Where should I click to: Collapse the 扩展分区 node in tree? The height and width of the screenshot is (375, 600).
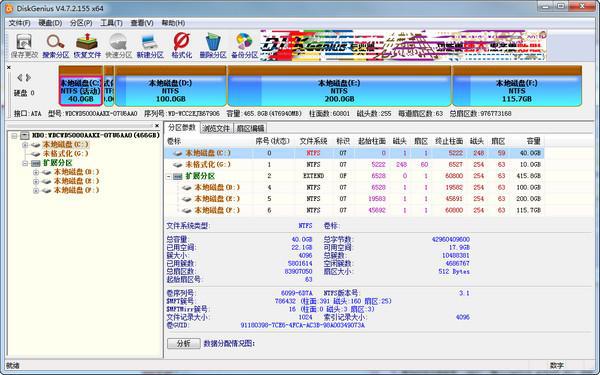(25, 163)
